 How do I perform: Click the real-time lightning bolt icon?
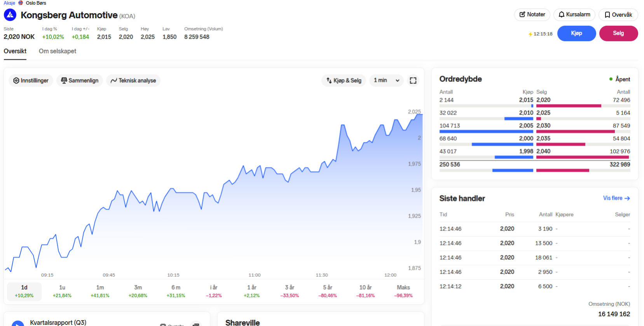530,34
